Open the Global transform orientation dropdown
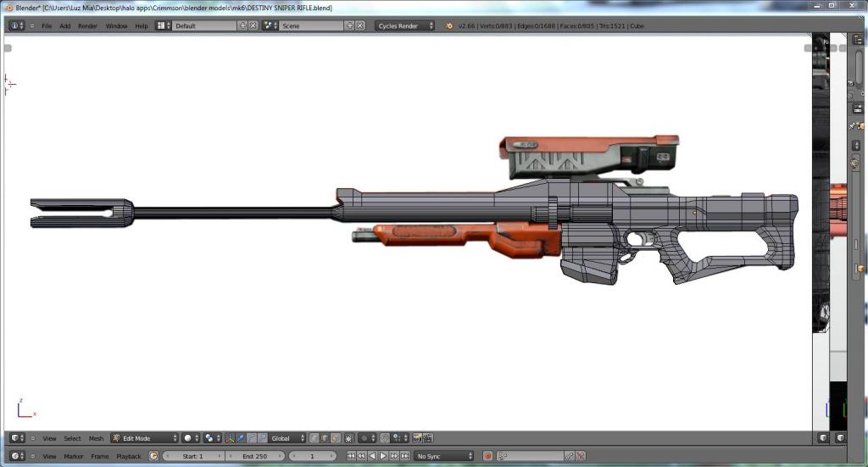The width and height of the screenshot is (868, 467). pyautogui.click(x=287, y=437)
